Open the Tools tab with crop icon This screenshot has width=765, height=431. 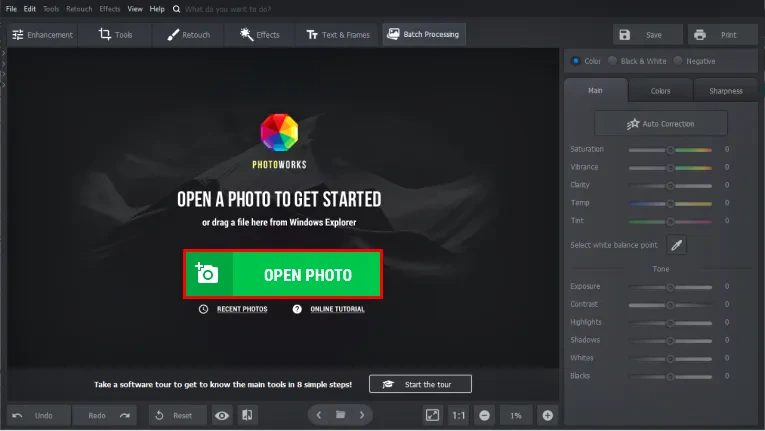116,35
